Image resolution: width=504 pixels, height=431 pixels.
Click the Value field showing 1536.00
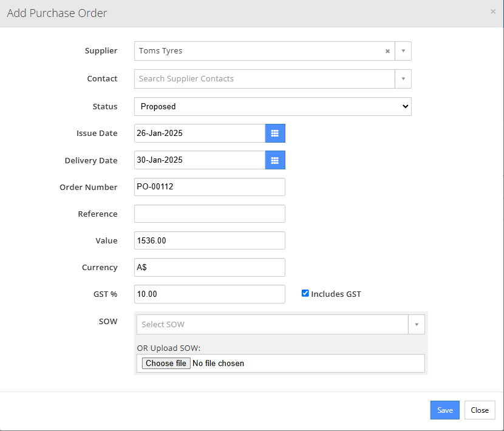tap(209, 240)
